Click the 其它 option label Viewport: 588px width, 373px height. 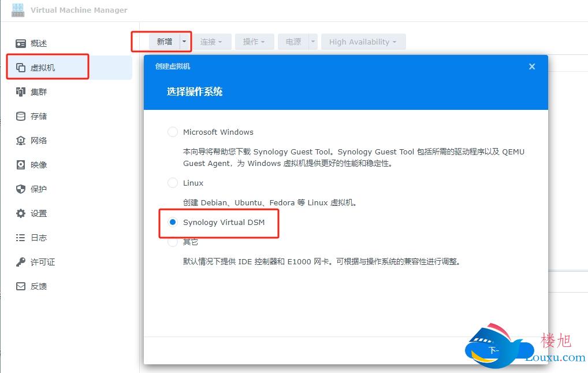tap(191, 242)
